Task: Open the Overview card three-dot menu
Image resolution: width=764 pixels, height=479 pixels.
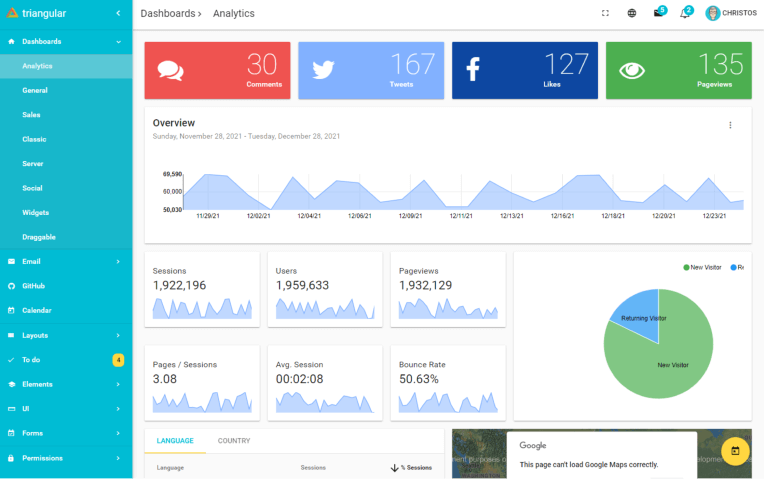Action: [x=730, y=125]
